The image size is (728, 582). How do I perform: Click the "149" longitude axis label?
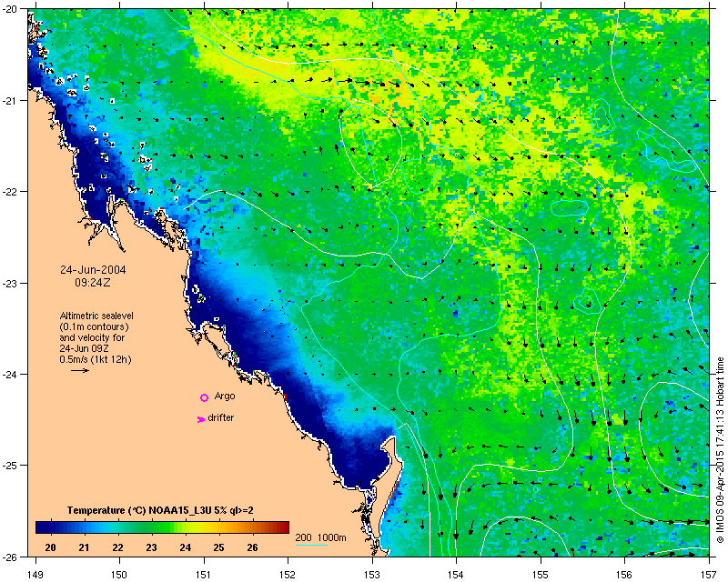pos(35,575)
